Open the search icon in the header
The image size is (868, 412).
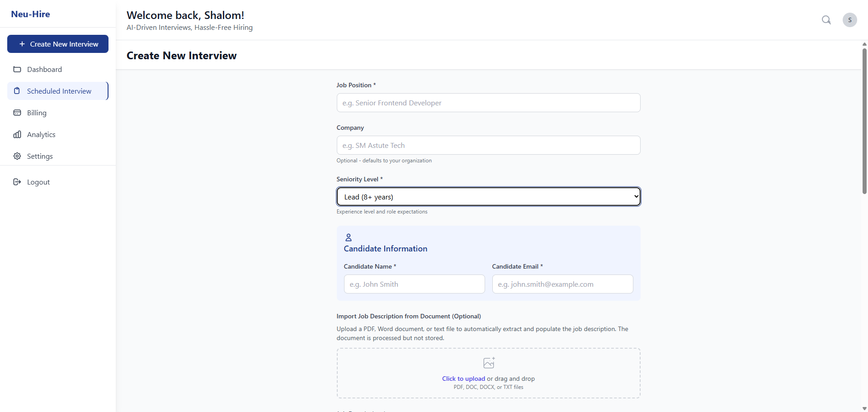coord(826,20)
